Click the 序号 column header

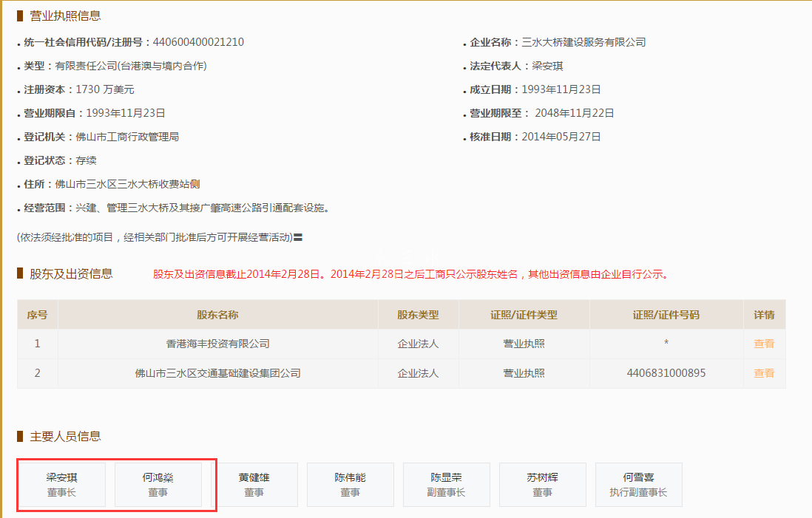tap(37, 315)
